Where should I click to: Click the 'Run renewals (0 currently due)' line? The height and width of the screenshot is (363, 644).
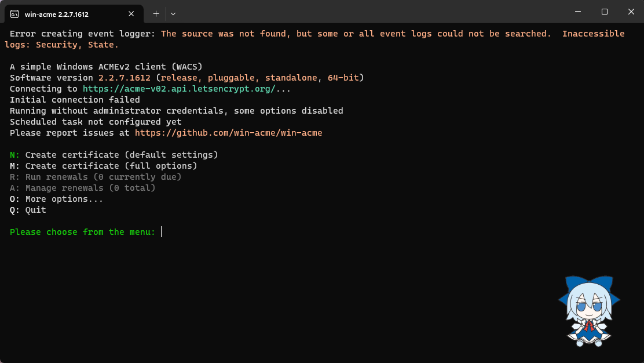[96, 177]
